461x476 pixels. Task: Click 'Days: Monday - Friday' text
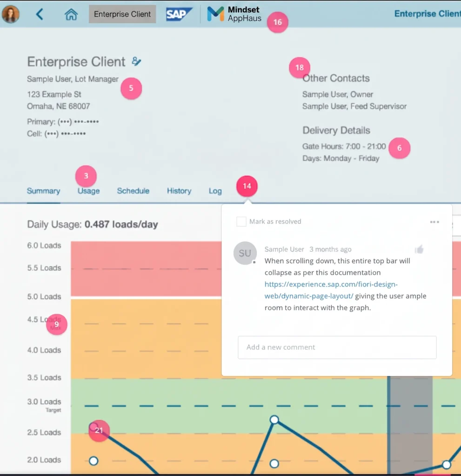[x=341, y=159]
